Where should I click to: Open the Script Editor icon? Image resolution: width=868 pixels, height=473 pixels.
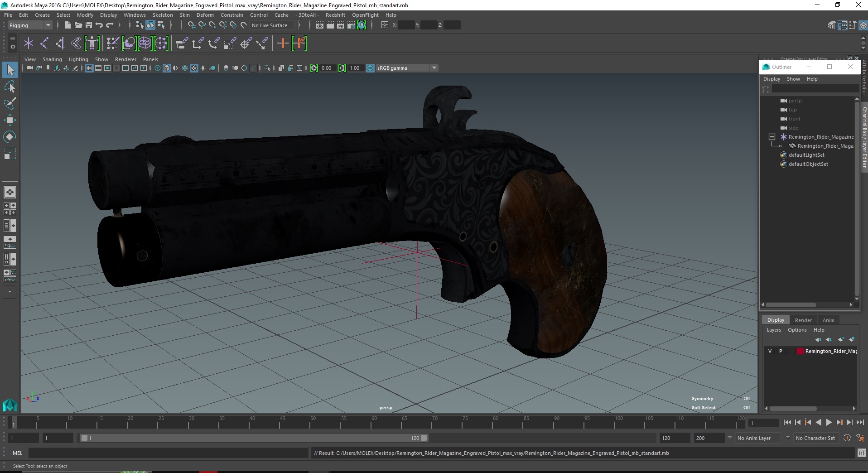(862, 453)
